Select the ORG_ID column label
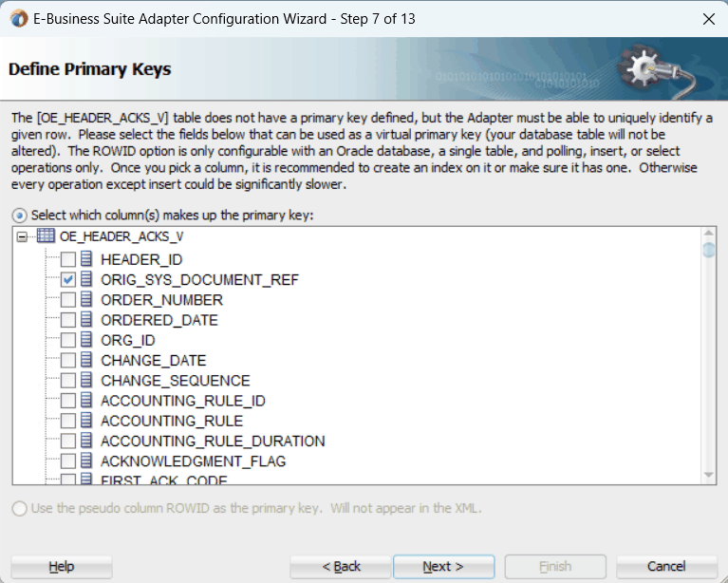The height and width of the screenshot is (583, 728). tap(128, 340)
